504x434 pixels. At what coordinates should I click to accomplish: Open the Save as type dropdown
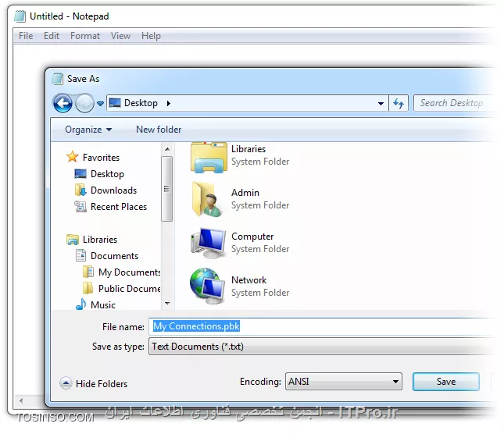pyautogui.click(x=323, y=347)
